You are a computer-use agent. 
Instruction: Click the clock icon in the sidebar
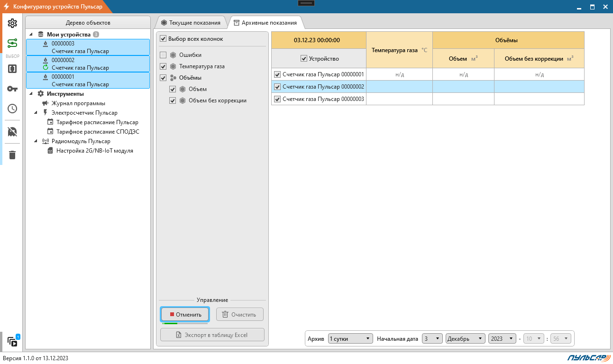point(12,109)
